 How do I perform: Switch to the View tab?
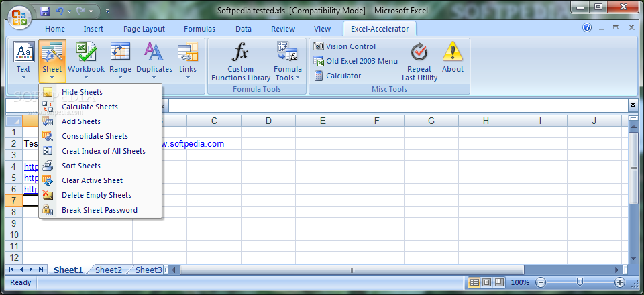tap(322, 29)
